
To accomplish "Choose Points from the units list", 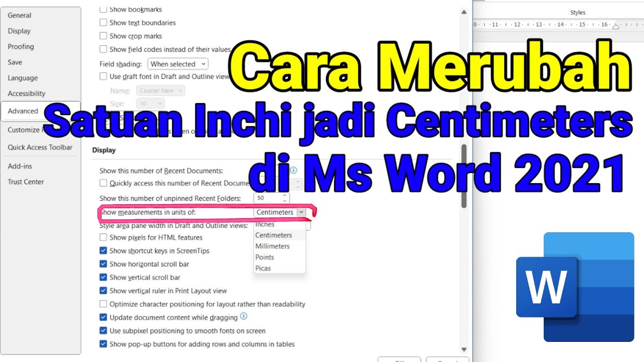I will 265,257.
